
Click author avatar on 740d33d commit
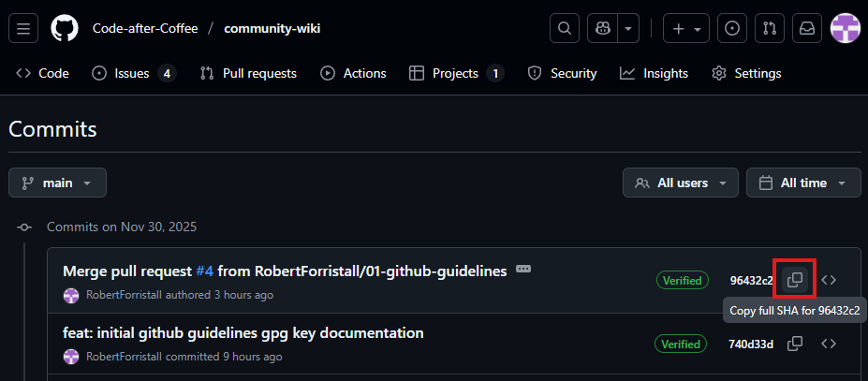71,357
